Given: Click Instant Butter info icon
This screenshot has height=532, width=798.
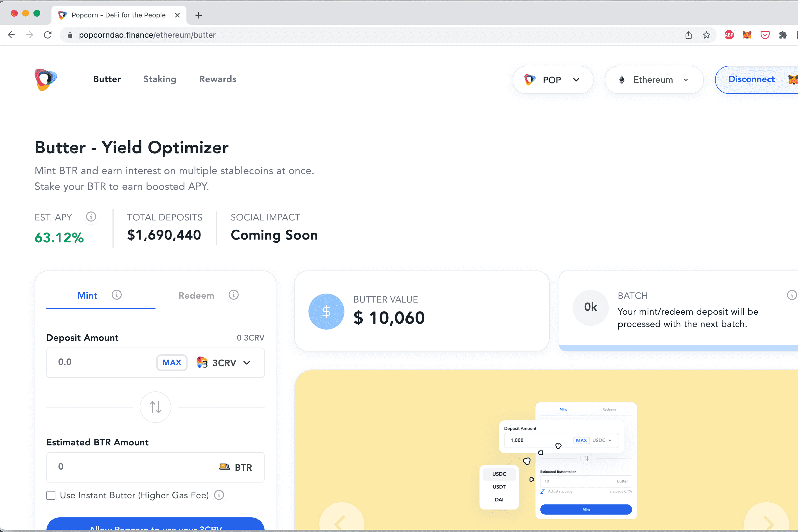Looking at the screenshot, I should 219,495.
